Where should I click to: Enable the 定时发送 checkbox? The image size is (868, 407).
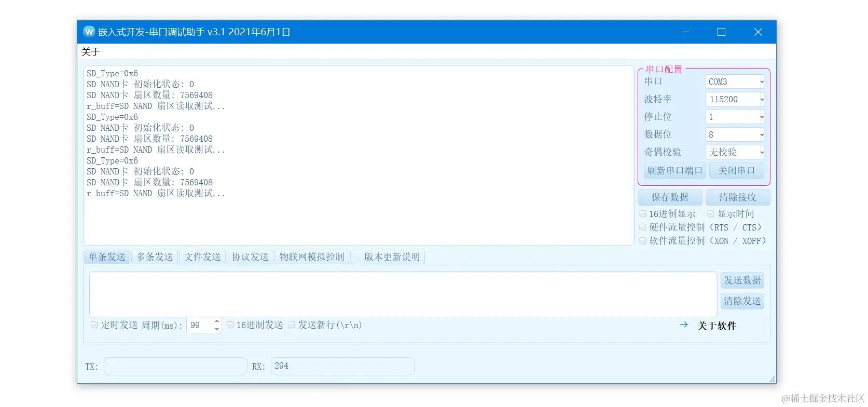(x=94, y=325)
